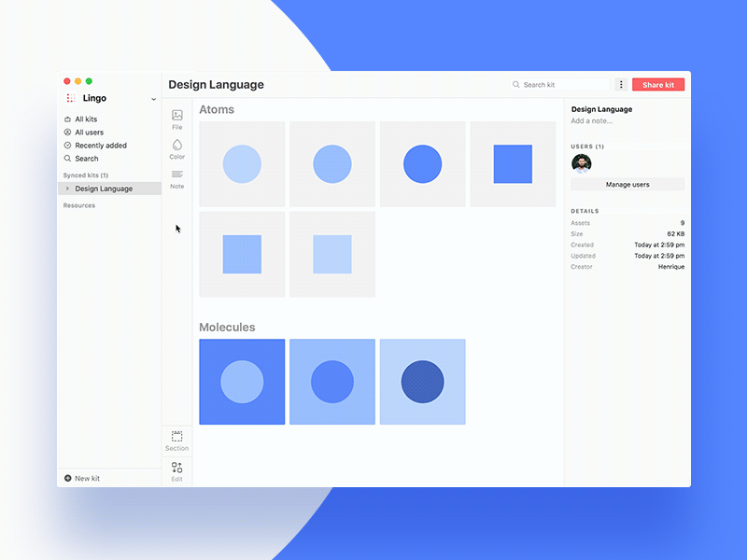Viewport: 747px width, 560px height.
Task: Click the Manage users button
Action: (x=627, y=185)
